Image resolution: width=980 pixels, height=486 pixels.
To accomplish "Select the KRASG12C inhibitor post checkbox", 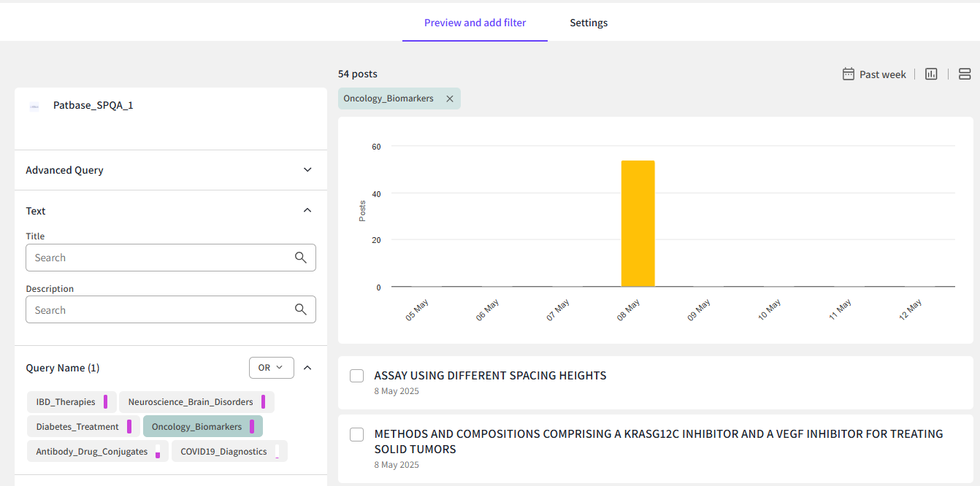I will coord(356,434).
